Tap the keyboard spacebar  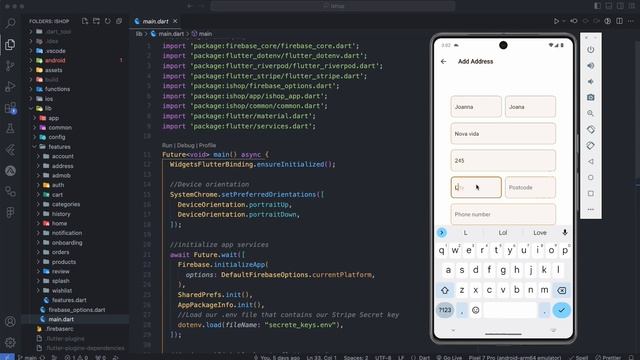pyautogui.click(x=510, y=310)
